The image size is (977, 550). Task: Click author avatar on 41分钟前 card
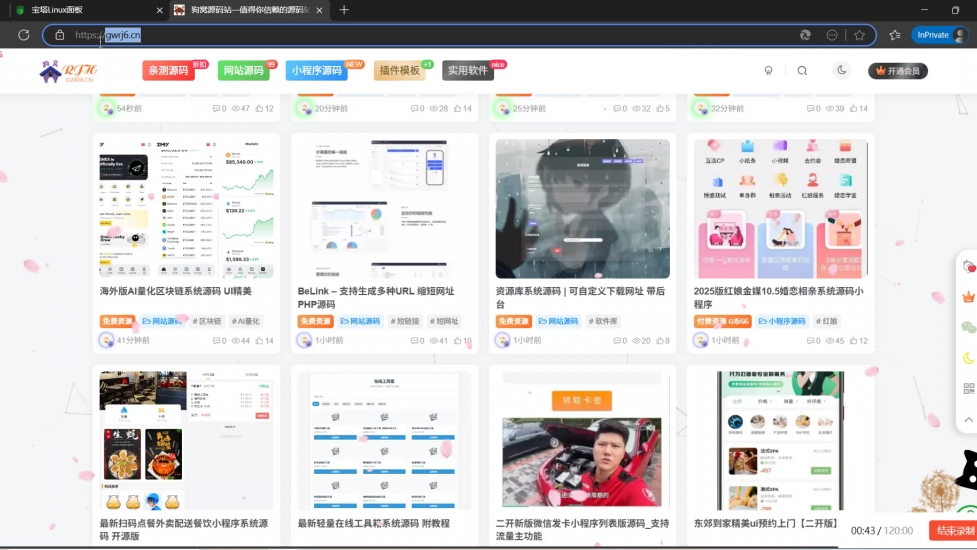click(x=107, y=340)
